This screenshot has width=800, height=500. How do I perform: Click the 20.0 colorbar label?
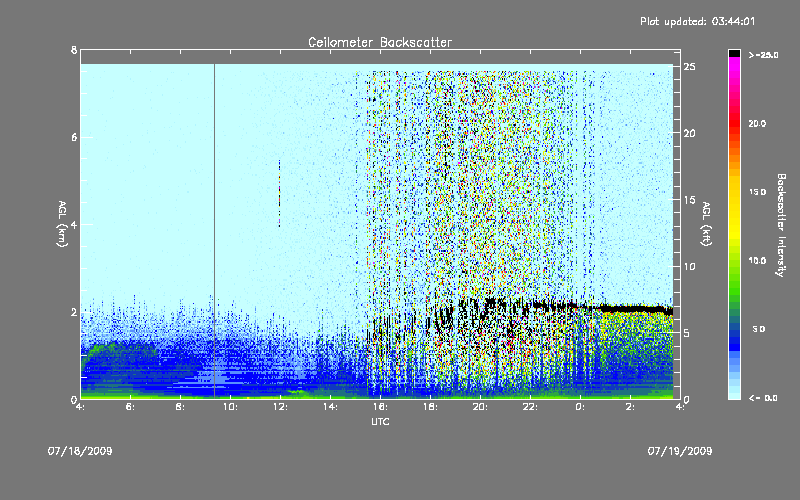click(757, 124)
